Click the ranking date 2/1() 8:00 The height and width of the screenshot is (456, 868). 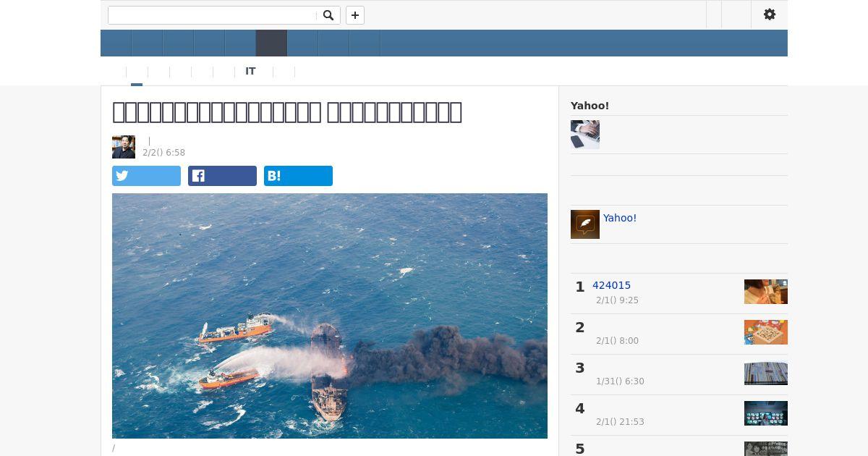[617, 341]
